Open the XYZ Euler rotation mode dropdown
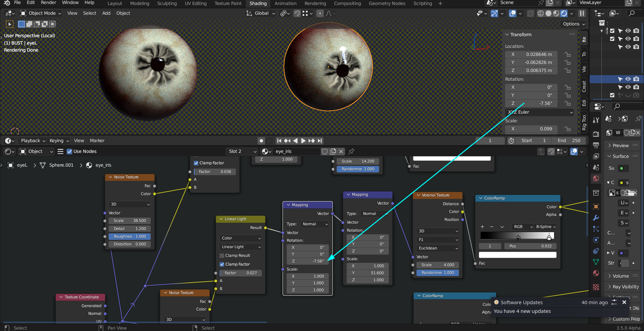 pyautogui.click(x=539, y=112)
